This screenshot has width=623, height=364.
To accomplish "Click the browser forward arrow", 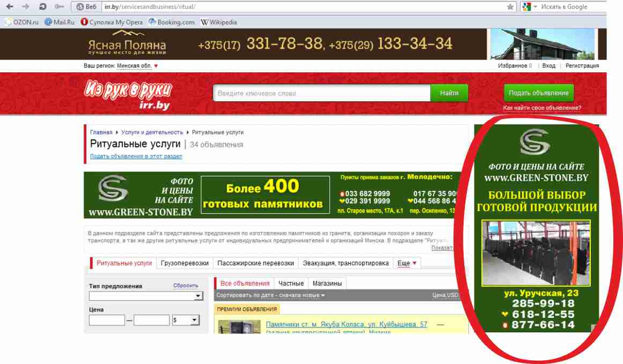I will pyautogui.click(x=25, y=7).
